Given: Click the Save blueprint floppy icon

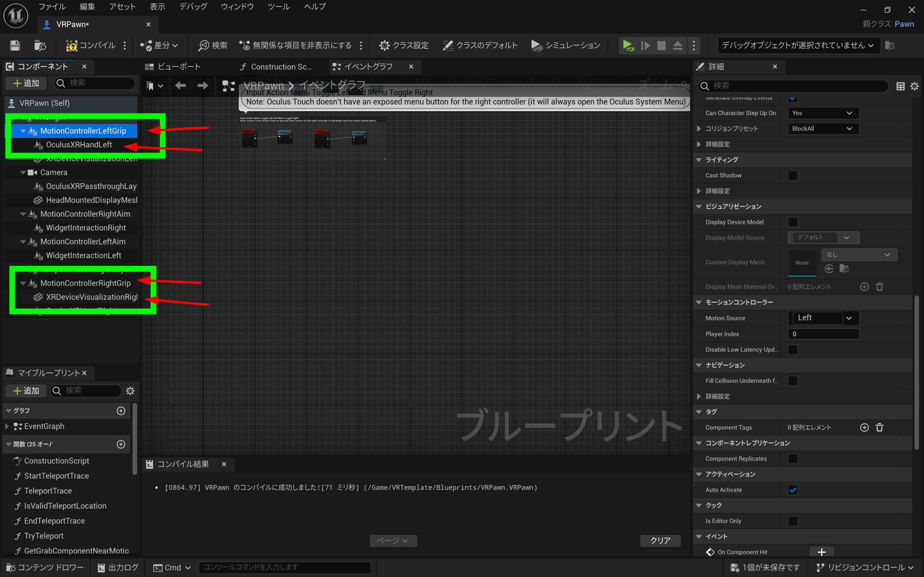Looking at the screenshot, I should (x=15, y=45).
